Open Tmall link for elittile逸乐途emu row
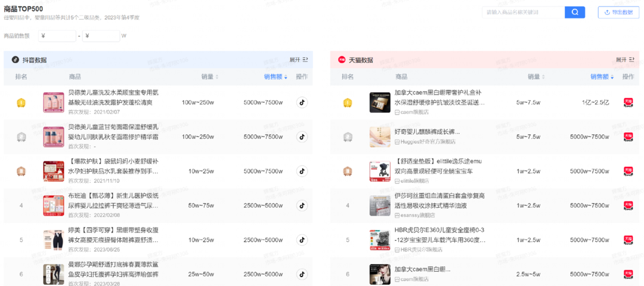Viewport: 644px width, 286px height. click(628, 171)
